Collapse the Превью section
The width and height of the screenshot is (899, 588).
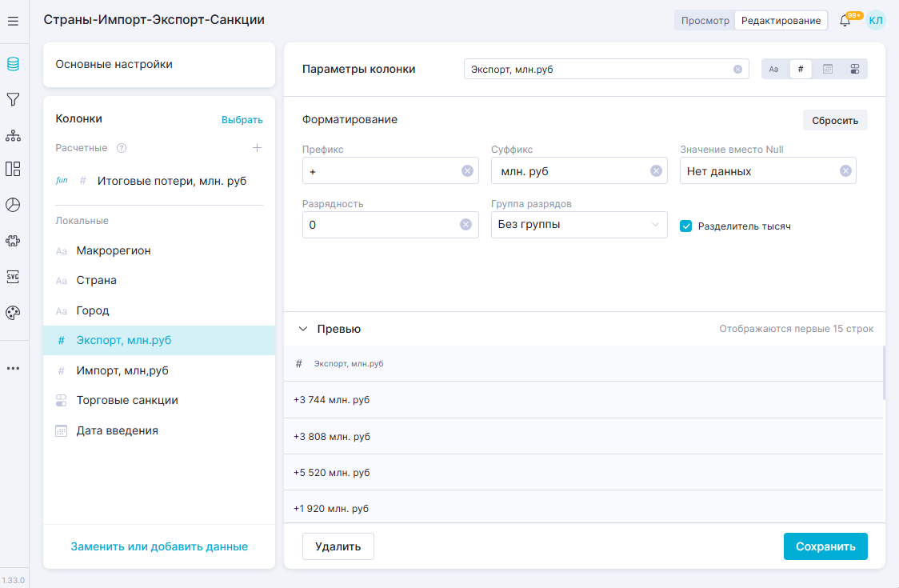click(x=303, y=329)
